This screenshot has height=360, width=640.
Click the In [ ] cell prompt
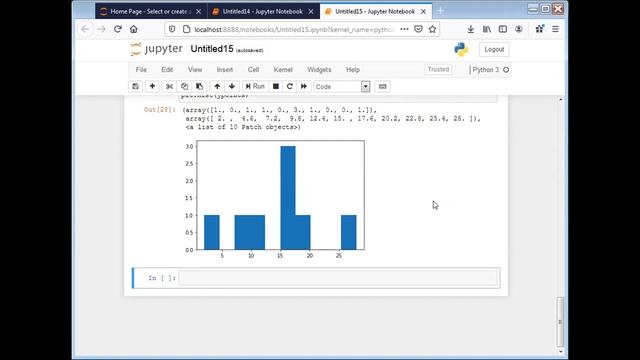(162, 278)
